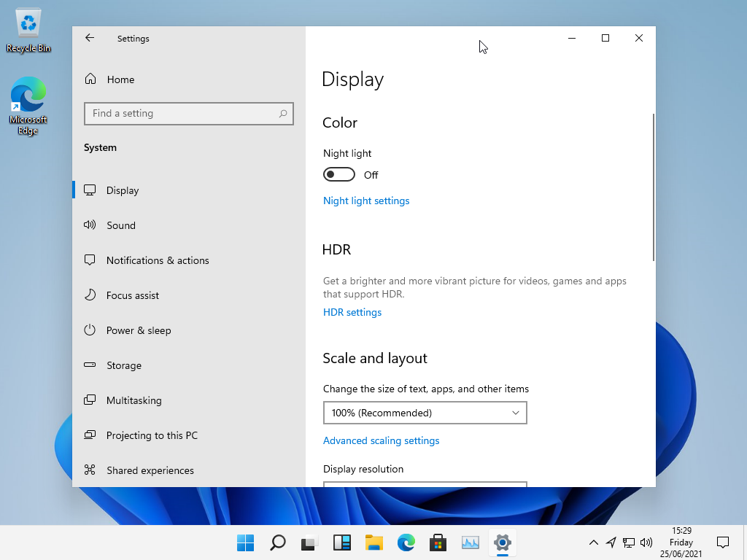Open Night light settings link
The height and width of the screenshot is (560, 747).
[366, 201]
